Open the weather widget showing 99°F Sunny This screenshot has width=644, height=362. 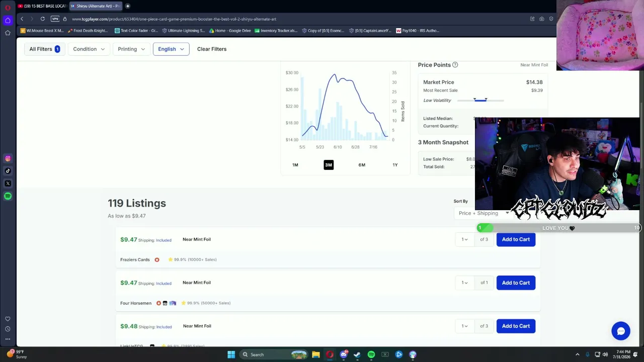[16, 354]
